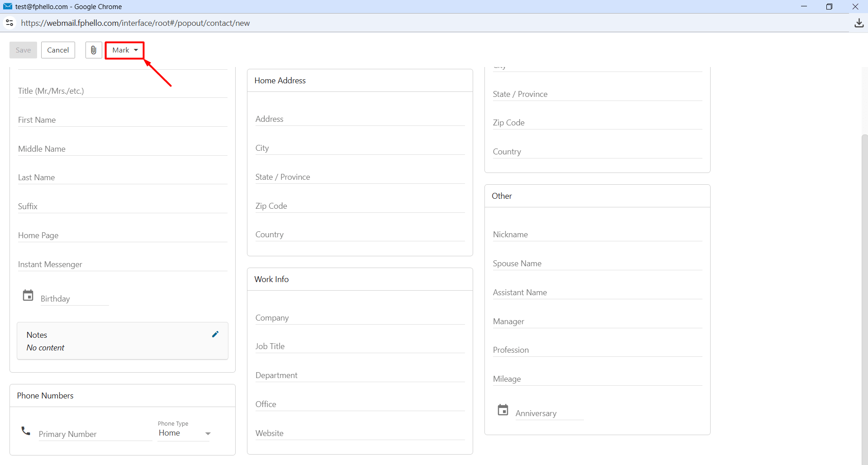
Task: Click the Home Page field
Action: [x=123, y=235]
